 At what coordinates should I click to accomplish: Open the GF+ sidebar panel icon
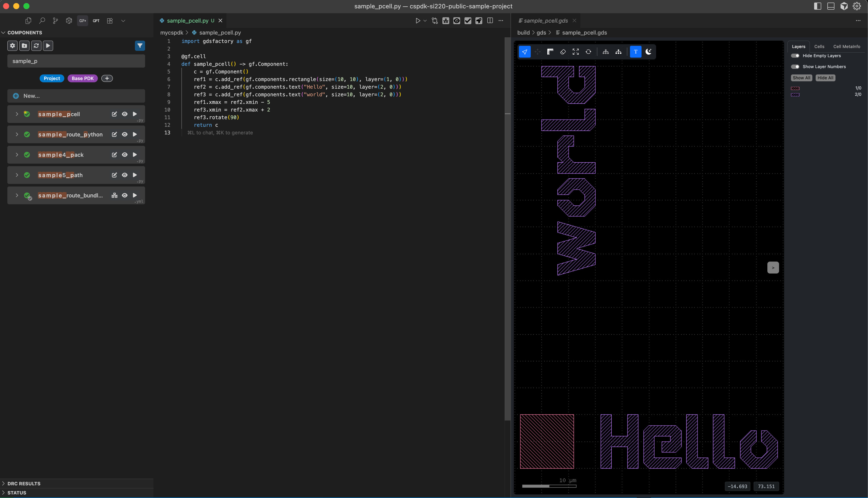82,21
